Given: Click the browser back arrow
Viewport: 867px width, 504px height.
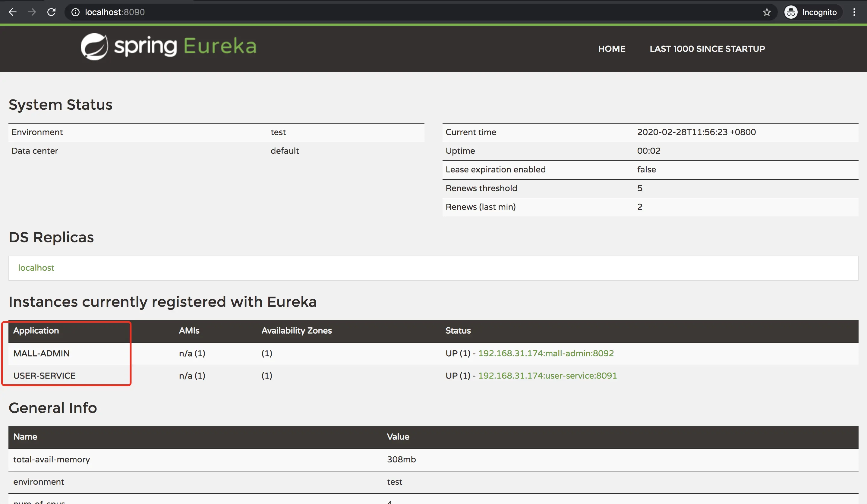Looking at the screenshot, I should click(13, 12).
